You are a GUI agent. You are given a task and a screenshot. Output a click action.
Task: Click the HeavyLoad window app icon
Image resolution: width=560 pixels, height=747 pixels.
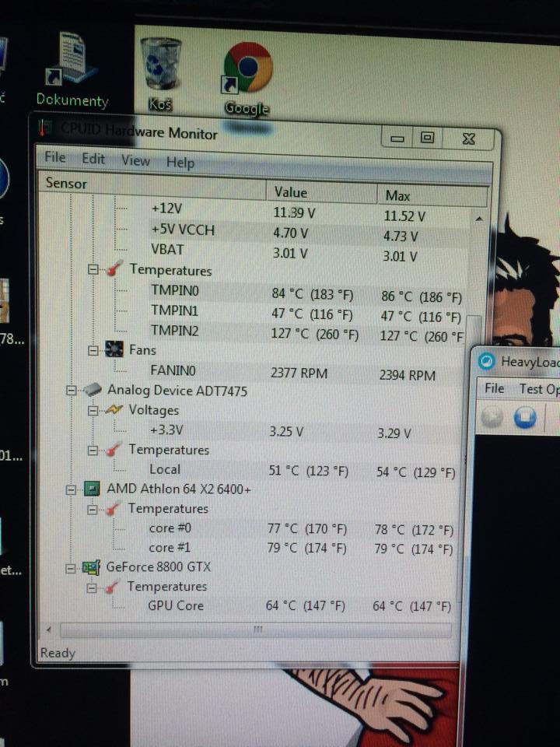pyautogui.click(x=487, y=361)
